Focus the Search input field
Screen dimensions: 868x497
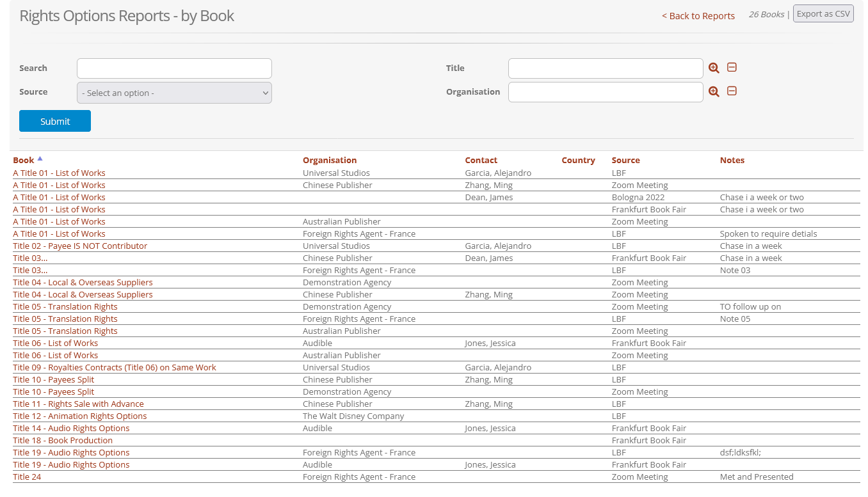pos(174,68)
